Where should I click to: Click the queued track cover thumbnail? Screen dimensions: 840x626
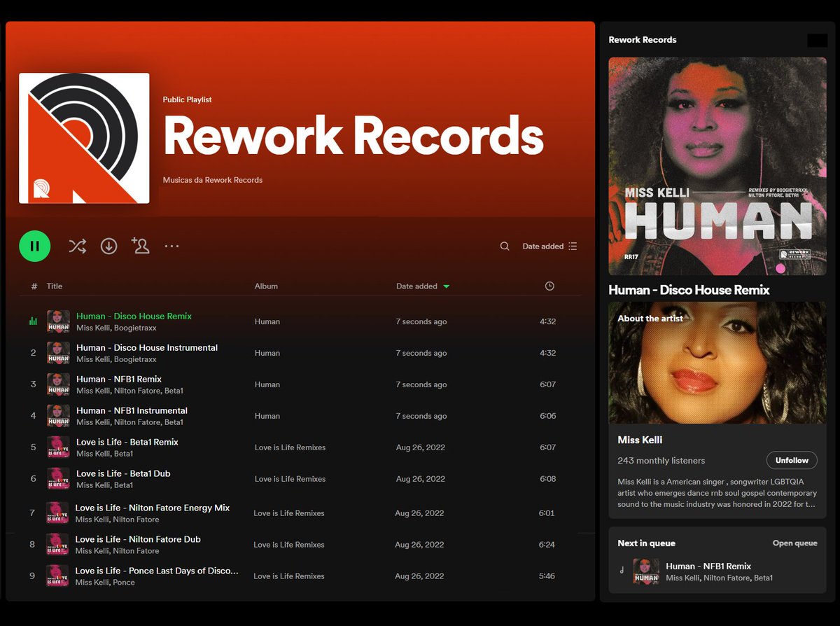click(x=646, y=571)
